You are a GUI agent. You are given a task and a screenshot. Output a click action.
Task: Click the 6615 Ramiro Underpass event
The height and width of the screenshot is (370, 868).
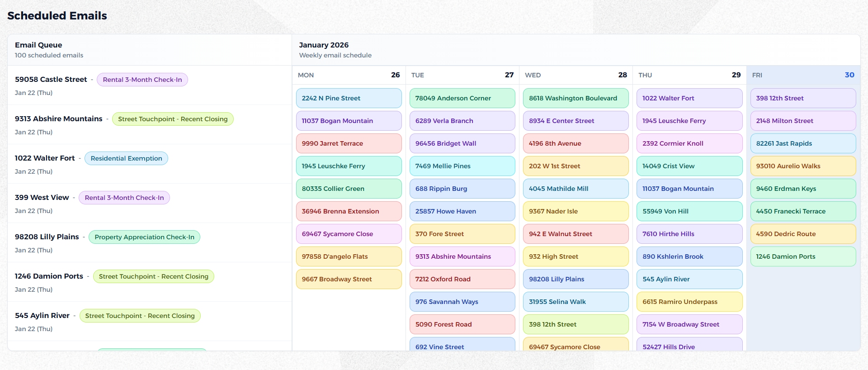point(689,302)
